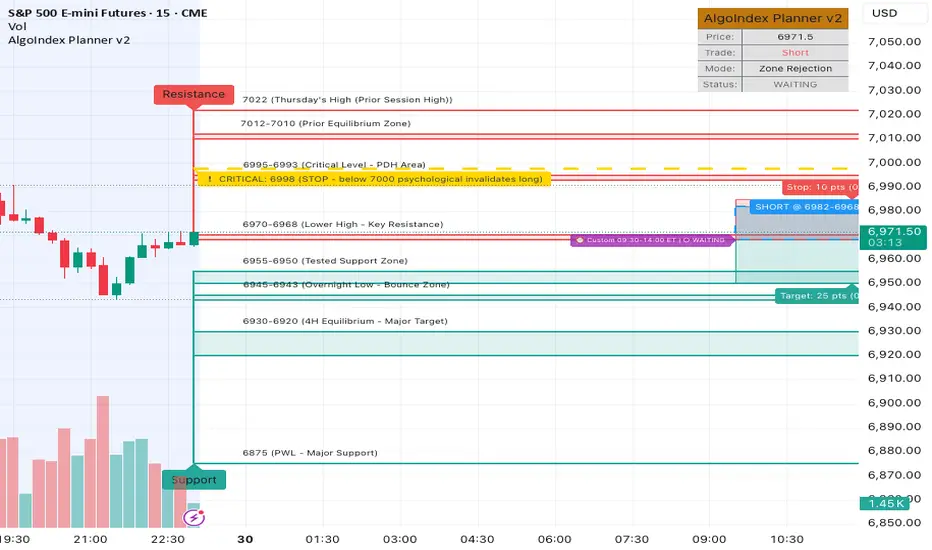Screen dimensions: 932x550
Task: Click the current price label 6,971.50
Action: tap(893, 237)
